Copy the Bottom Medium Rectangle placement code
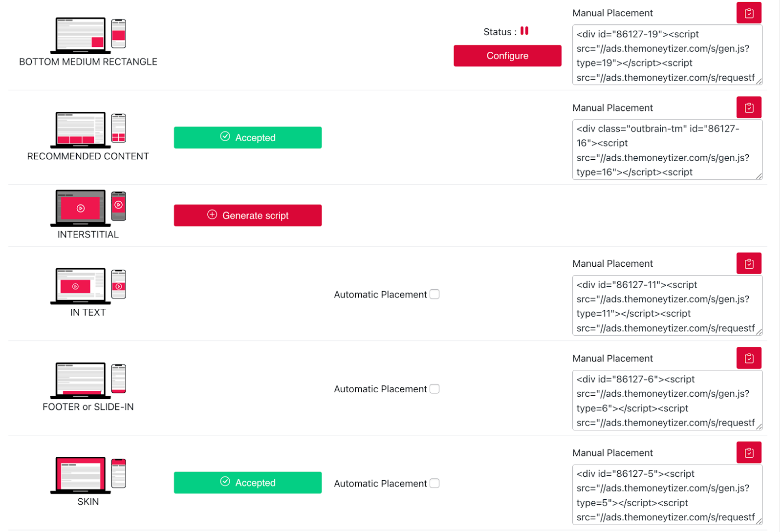This screenshot has width=782, height=532. coord(748,13)
